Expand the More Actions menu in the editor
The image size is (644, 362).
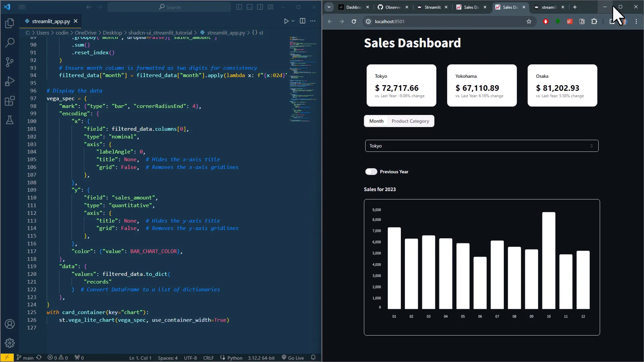(x=313, y=21)
